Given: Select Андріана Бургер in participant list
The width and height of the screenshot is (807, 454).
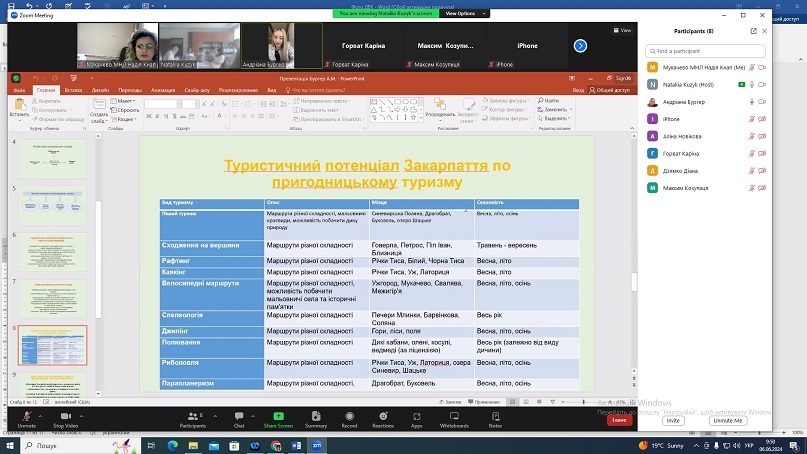Looking at the screenshot, I should (705, 102).
